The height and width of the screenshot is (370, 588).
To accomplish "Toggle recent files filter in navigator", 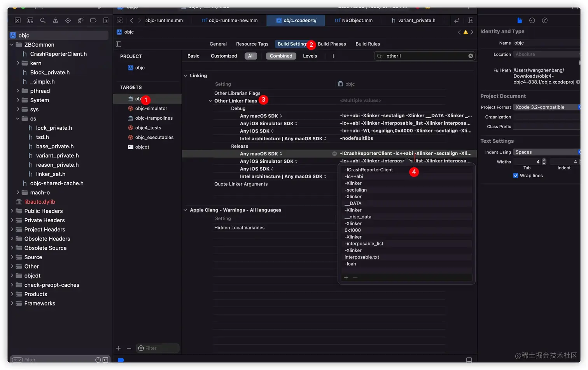I will click(98, 360).
